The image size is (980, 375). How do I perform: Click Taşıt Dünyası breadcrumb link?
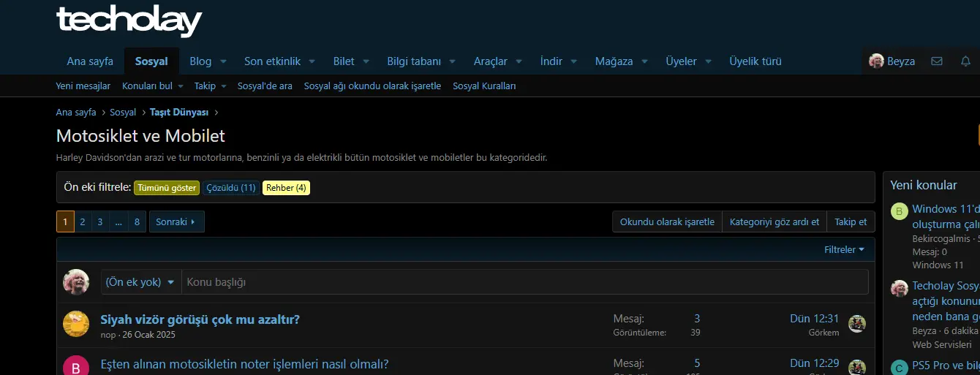coord(179,113)
